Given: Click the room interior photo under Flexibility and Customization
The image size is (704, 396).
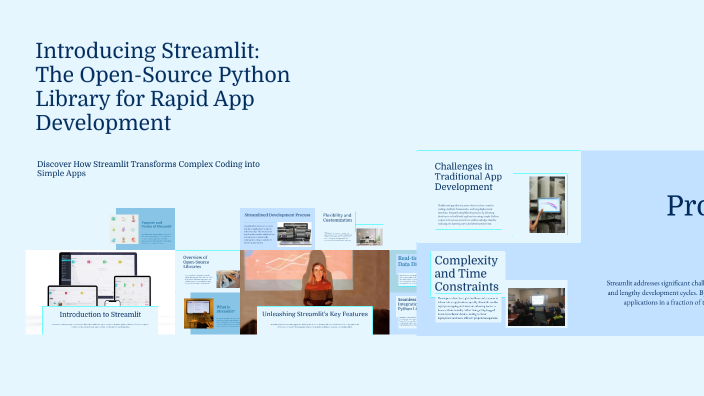Looking at the screenshot, I should point(369,237).
